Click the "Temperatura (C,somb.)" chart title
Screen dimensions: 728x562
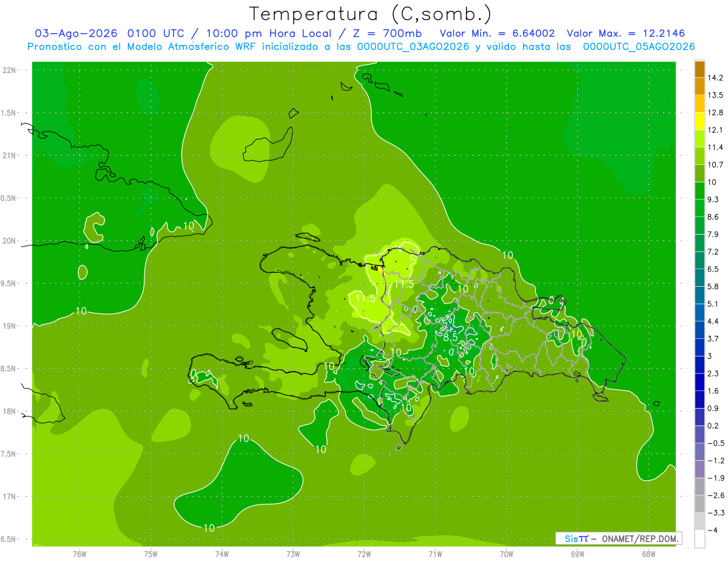(x=371, y=14)
